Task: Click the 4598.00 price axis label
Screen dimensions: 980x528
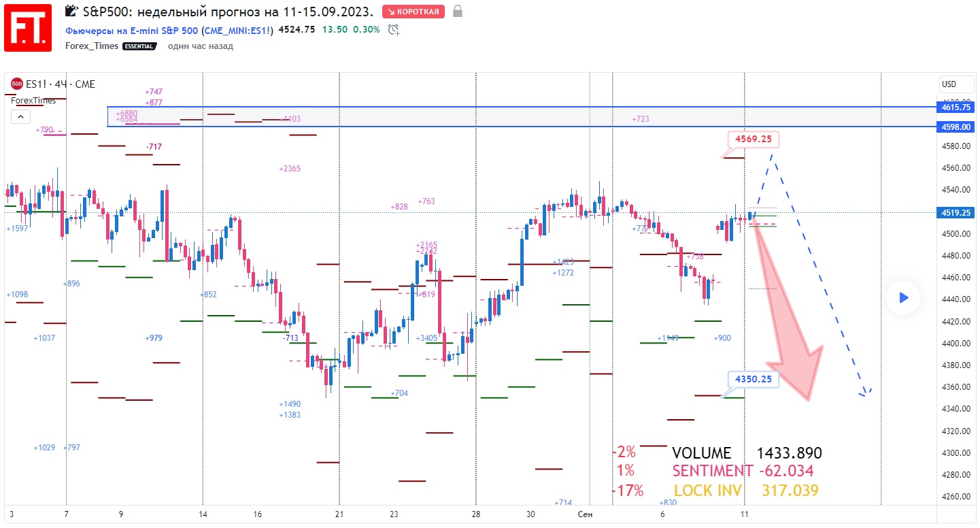Action: [956, 127]
